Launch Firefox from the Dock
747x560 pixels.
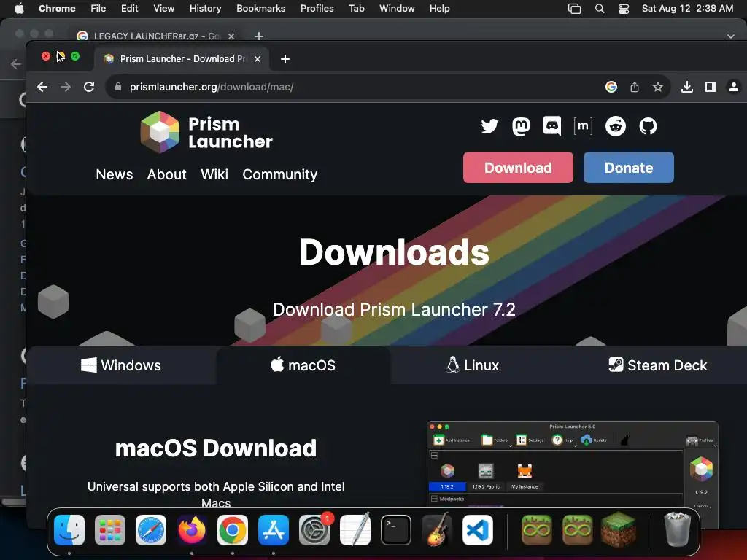click(192, 530)
